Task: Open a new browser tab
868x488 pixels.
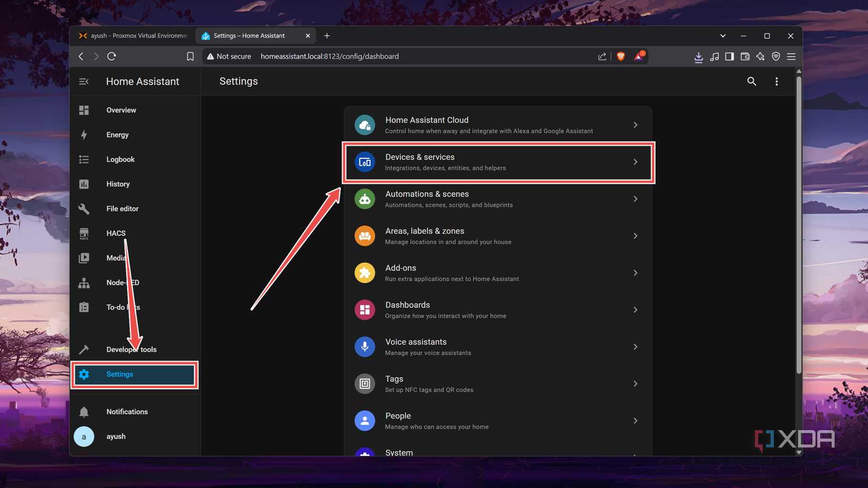Action: [327, 36]
